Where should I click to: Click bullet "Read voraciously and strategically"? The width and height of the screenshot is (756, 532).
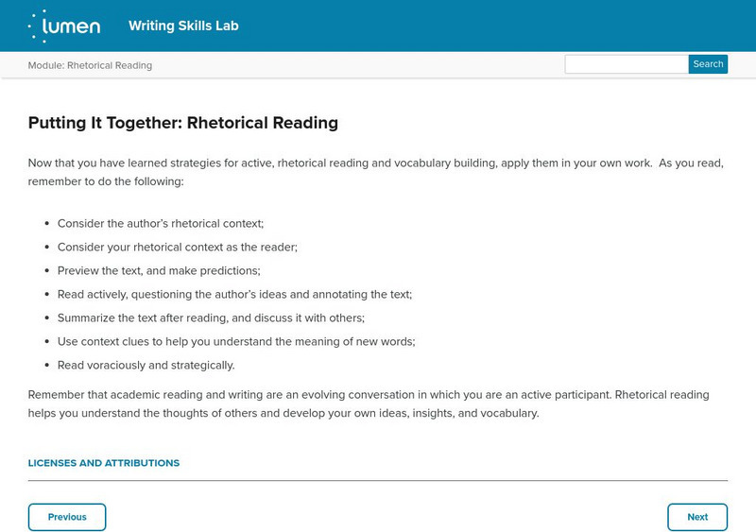pos(146,365)
